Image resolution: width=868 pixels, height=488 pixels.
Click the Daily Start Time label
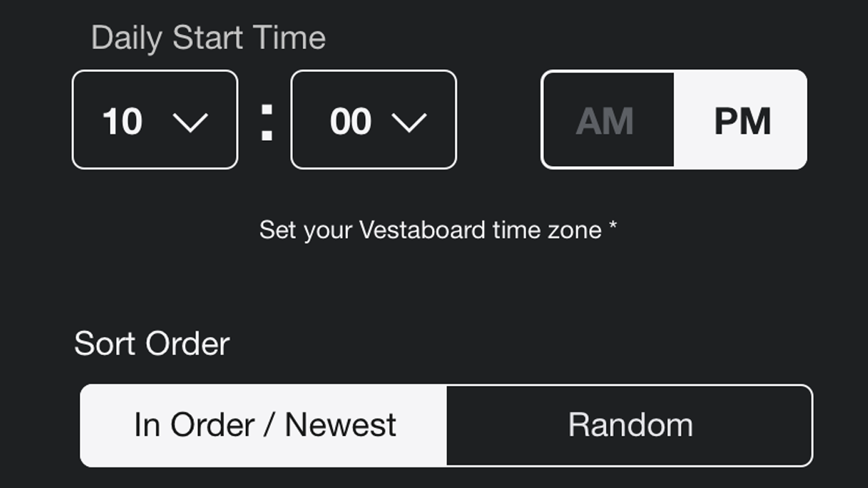208,38
